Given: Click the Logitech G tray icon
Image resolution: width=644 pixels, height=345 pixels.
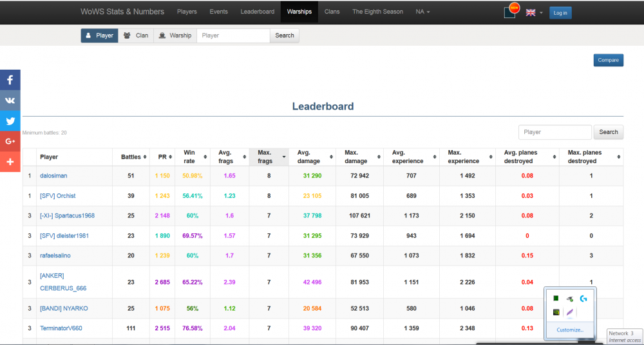Looking at the screenshot, I should click(583, 298).
